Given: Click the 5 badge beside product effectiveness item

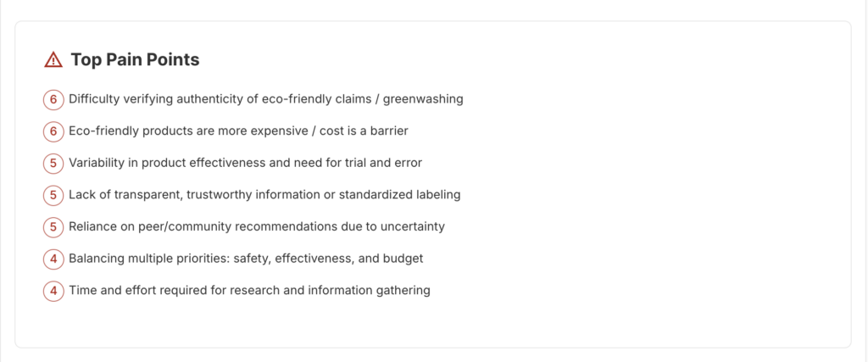Looking at the screenshot, I should point(53,163).
